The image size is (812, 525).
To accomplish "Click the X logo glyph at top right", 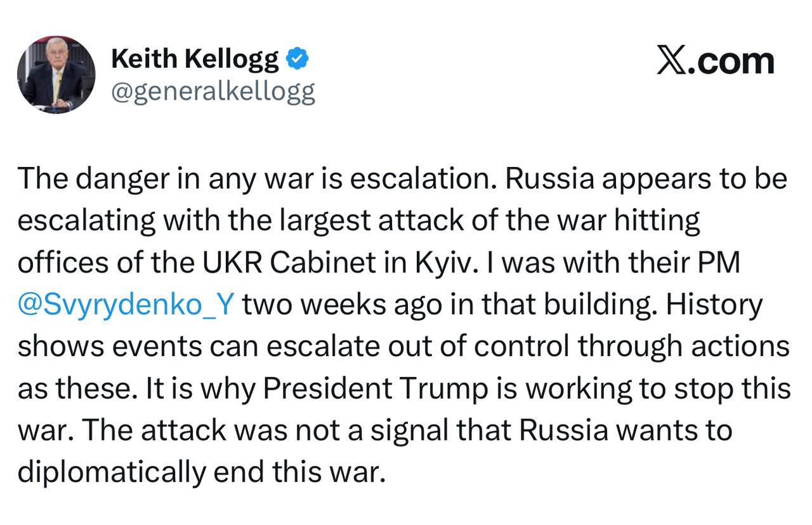I will 671,62.
